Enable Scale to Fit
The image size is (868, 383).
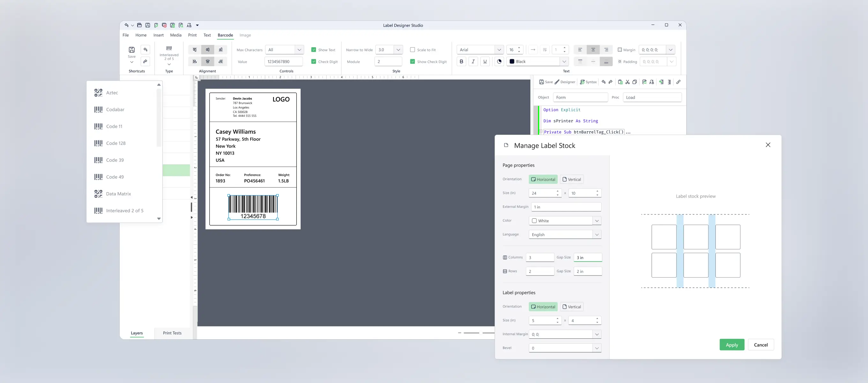point(412,49)
